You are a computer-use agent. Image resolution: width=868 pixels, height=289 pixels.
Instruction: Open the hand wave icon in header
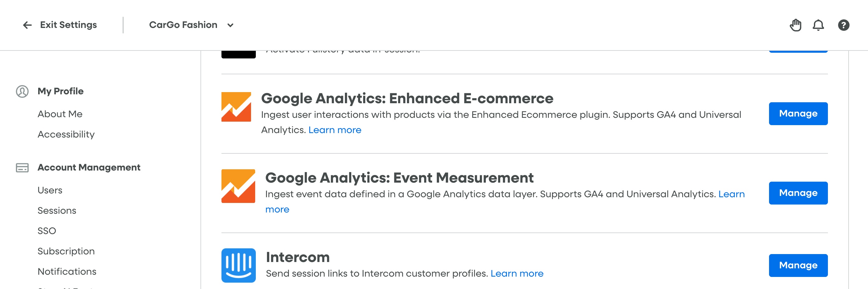tap(795, 25)
